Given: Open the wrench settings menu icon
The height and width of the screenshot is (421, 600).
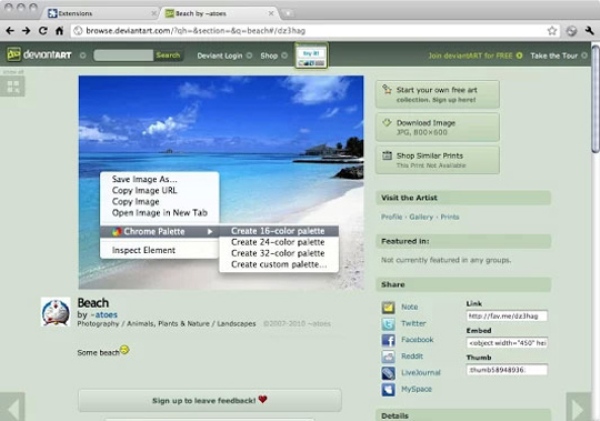Looking at the screenshot, I should click(587, 31).
